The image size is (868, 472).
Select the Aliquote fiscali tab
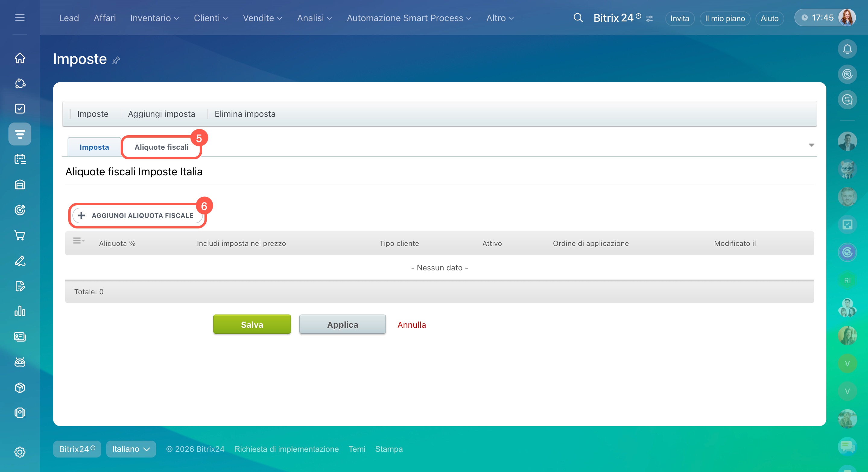click(x=161, y=147)
